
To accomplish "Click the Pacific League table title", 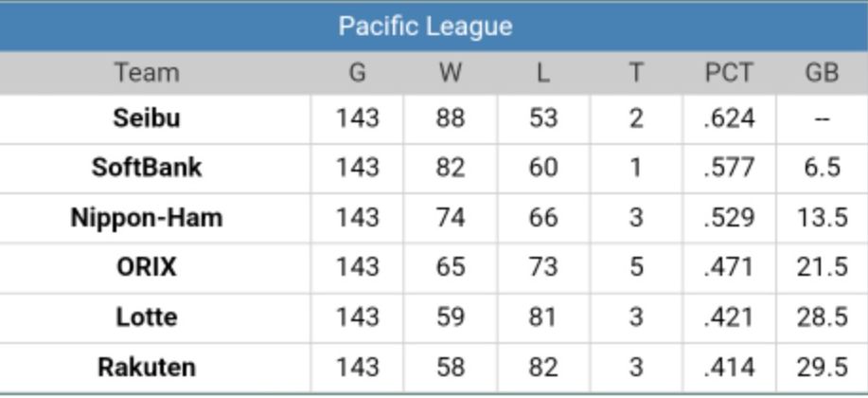I will [x=425, y=26].
